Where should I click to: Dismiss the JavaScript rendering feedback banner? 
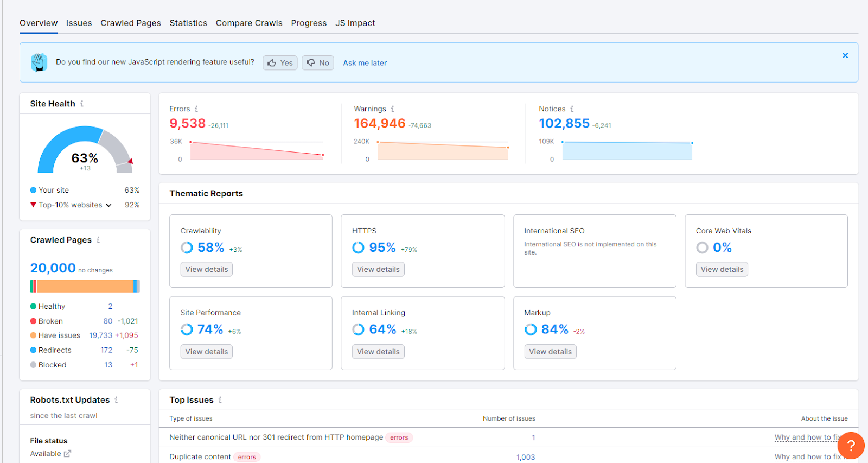tap(845, 55)
